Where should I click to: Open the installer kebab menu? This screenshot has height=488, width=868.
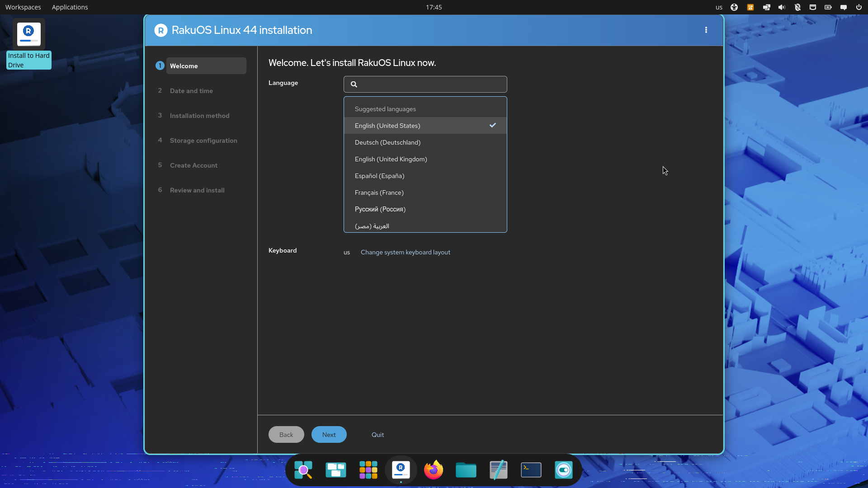coord(706,30)
